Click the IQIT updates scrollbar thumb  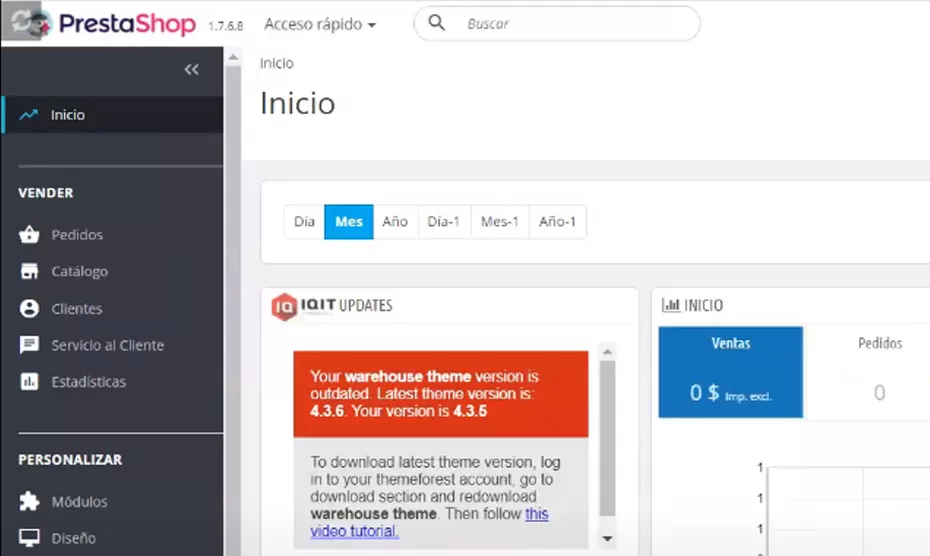(607, 439)
